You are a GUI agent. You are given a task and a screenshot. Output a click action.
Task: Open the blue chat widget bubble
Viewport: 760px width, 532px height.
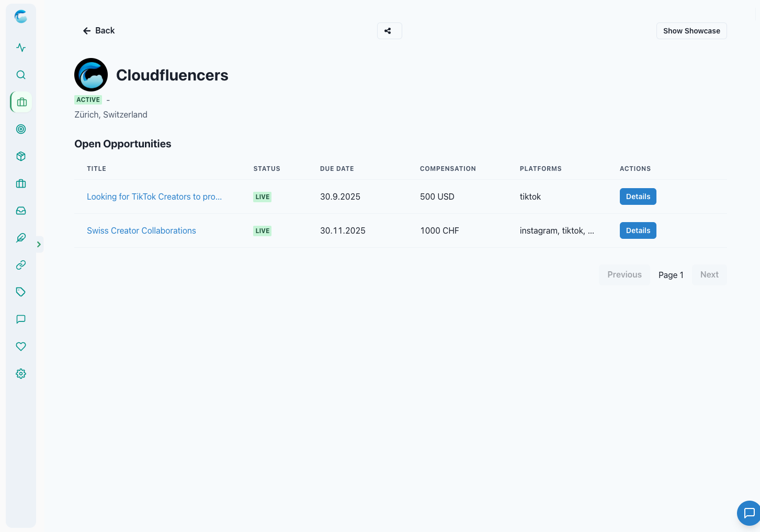tap(749, 513)
